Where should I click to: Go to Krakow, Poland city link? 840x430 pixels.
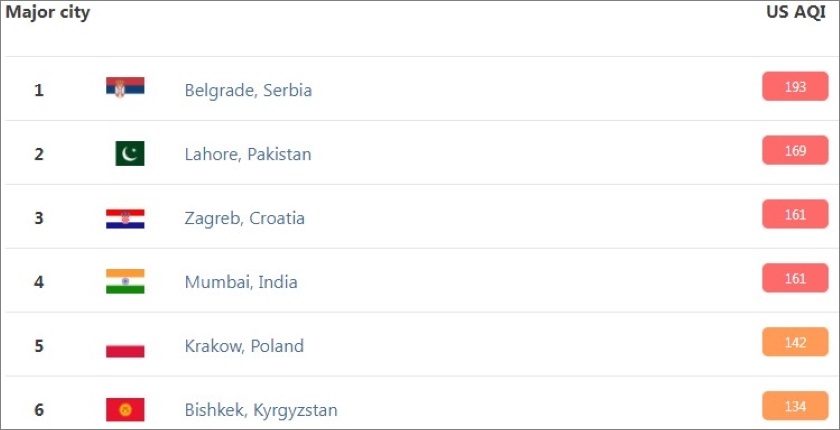[x=244, y=346]
